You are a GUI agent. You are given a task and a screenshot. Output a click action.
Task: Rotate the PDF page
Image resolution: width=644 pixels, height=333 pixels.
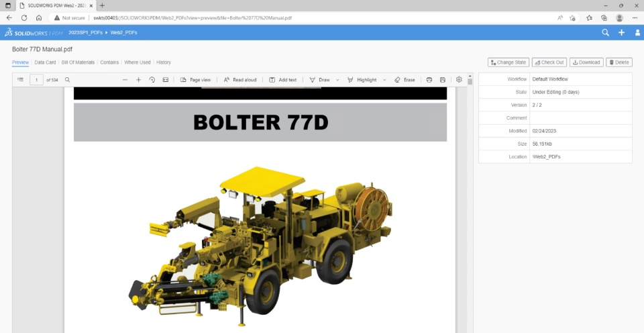tap(152, 80)
